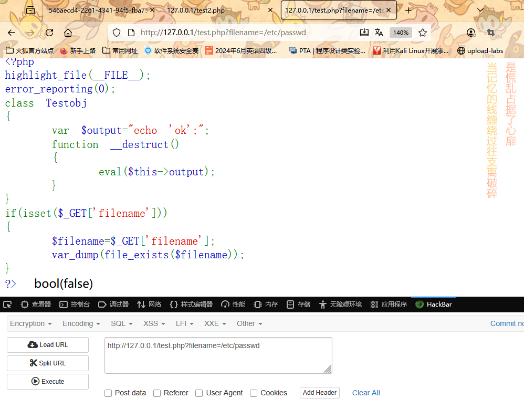This screenshot has height=420, width=524.
Task: Click the Clear All link
Action: 366,393
